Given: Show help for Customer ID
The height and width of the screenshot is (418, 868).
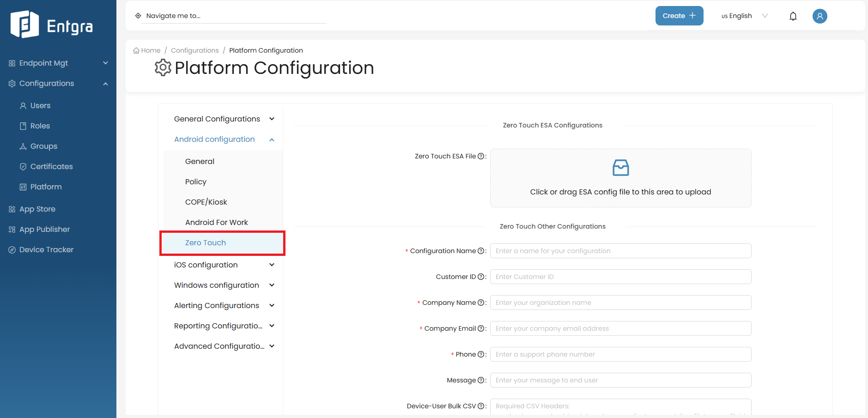Looking at the screenshot, I should [x=481, y=277].
